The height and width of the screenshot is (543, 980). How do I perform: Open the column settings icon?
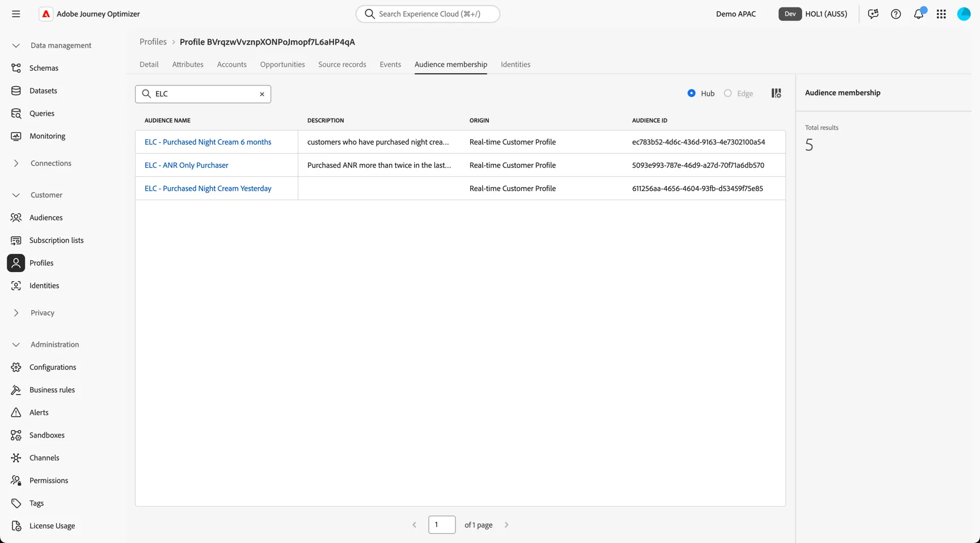point(776,94)
